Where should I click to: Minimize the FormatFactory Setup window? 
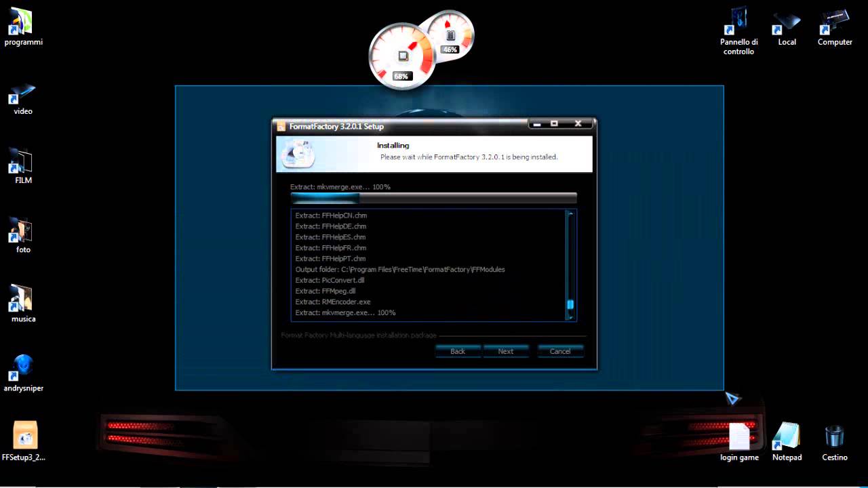click(x=537, y=124)
